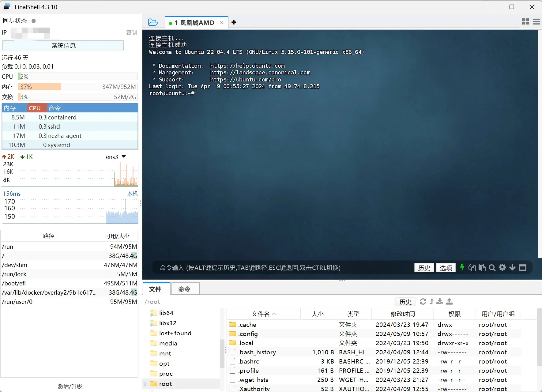Click the file download icon
The image size is (542, 392).
[x=440, y=301]
